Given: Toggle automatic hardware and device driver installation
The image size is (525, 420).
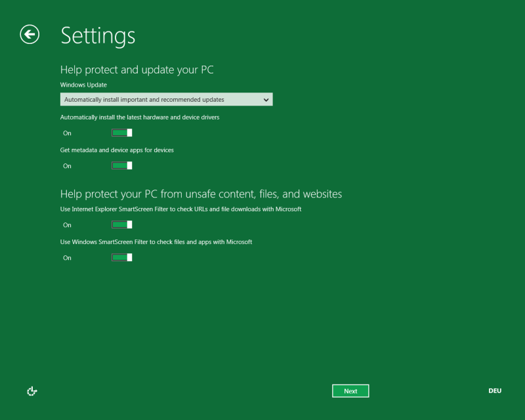Looking at the screenshot, I should coord(122,133).
